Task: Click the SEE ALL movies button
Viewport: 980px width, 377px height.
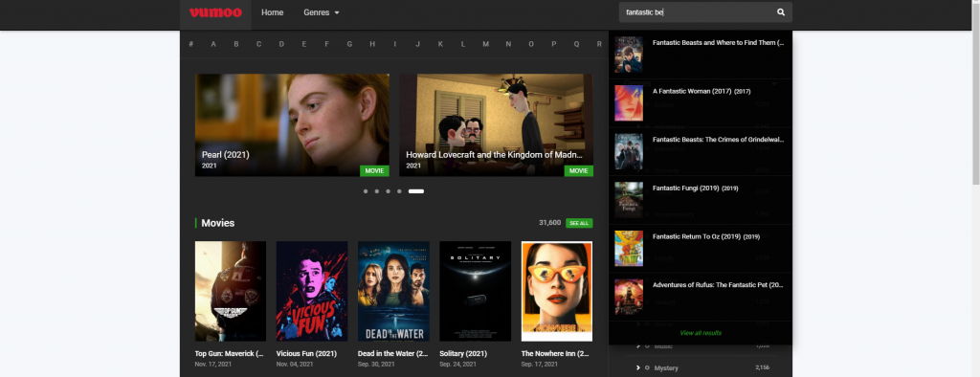Action: [579, 223]
